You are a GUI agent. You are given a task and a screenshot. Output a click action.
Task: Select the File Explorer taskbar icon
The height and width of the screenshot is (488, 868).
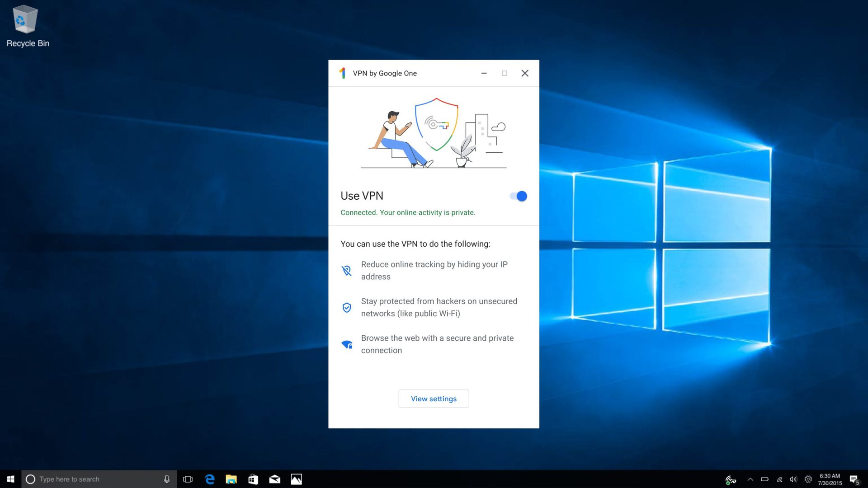pos(231,479)
